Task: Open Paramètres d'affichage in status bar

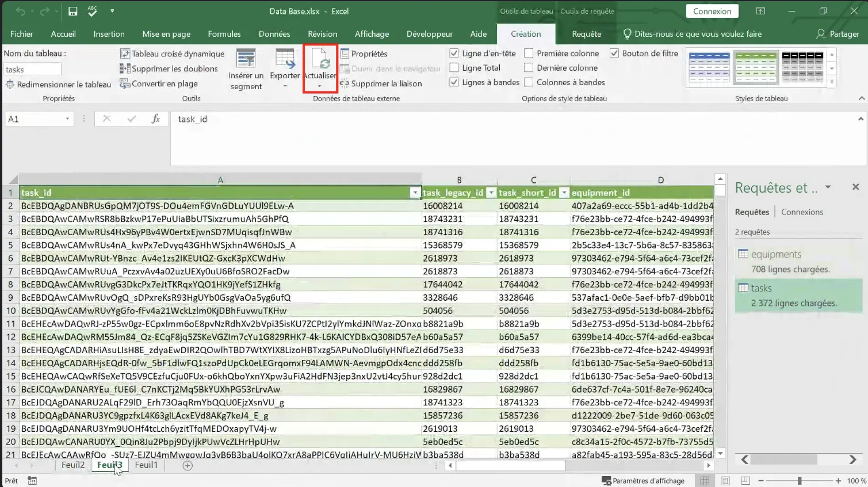Action: point(643,481)
